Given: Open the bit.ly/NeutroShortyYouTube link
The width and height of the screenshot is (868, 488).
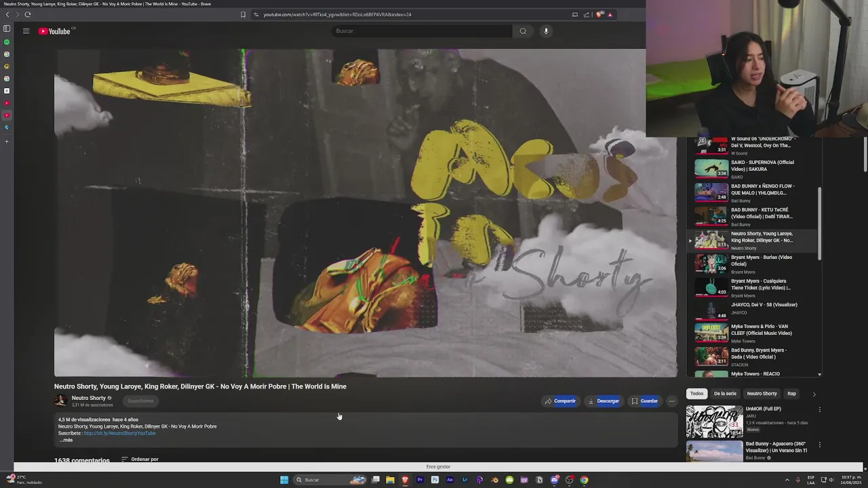Looking at the screenshot, I should (x=119, y=433).
